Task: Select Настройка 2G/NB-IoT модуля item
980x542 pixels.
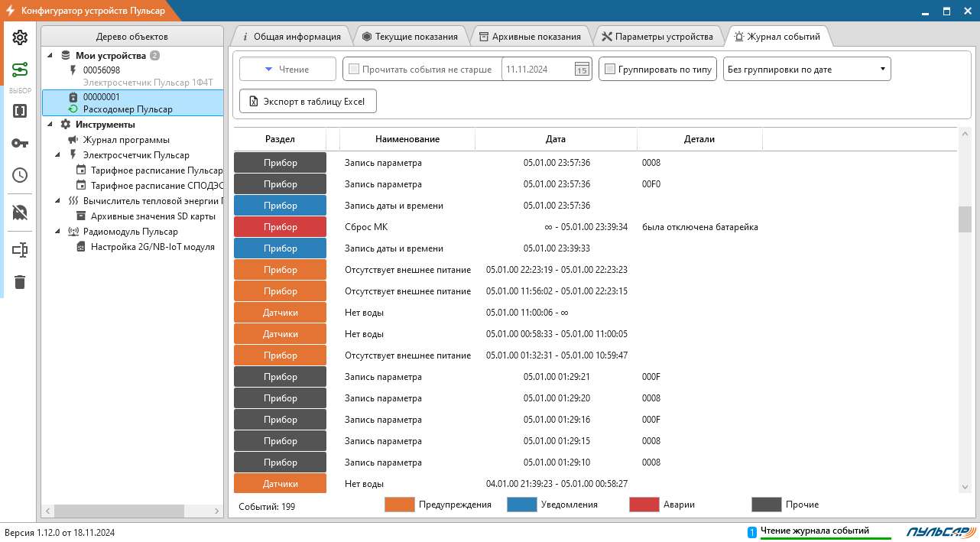Action: coord(152,247)
